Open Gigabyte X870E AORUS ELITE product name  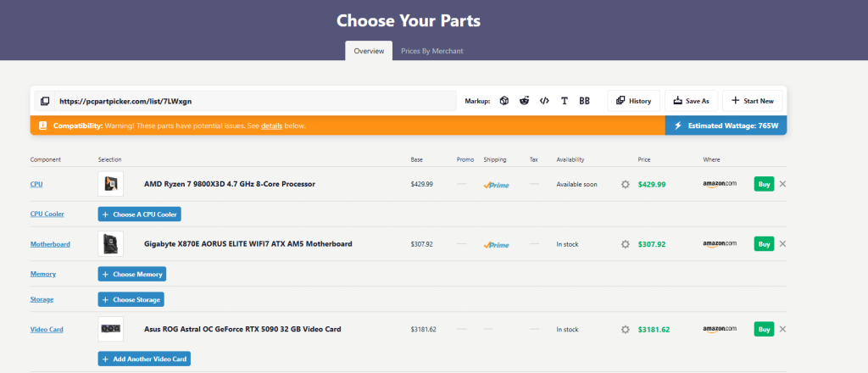[x=248, y=244]
